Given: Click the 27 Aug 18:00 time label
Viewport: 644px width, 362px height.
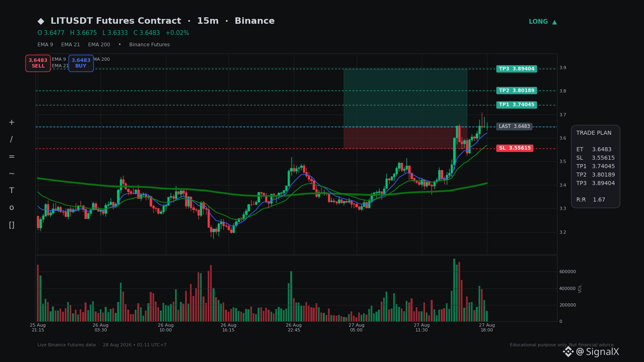Looking at the screenshot, I should [x=487, y=328].
